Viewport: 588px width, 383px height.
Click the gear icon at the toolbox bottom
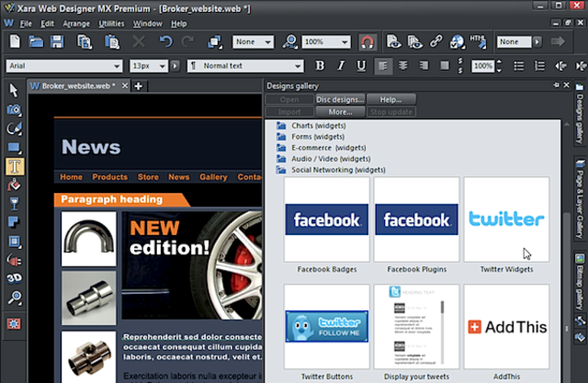(x=14, y=324)
